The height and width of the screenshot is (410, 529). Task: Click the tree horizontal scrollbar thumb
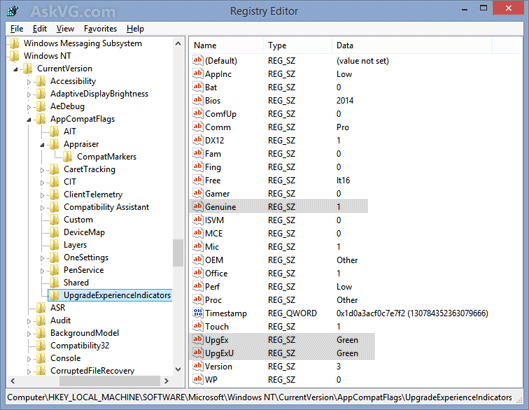(110, 381)
